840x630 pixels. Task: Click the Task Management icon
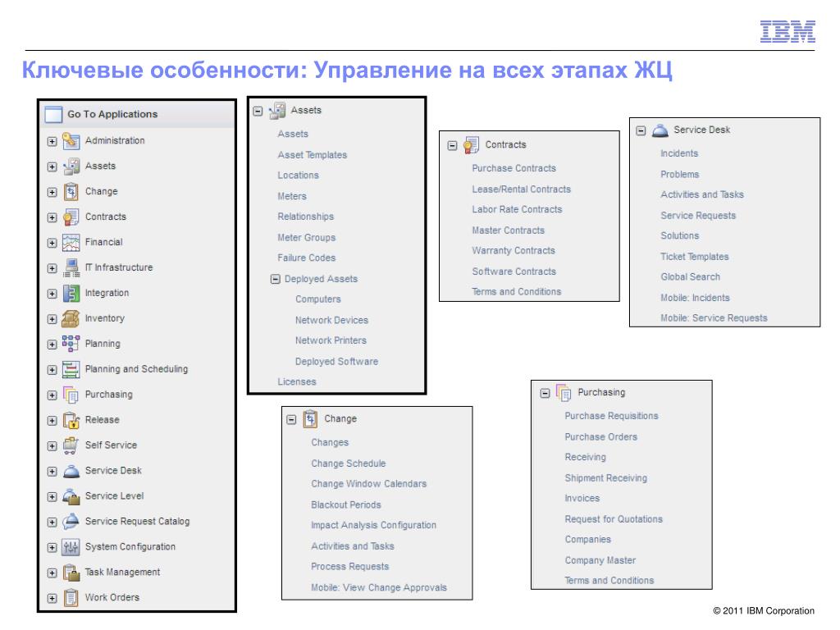coord(71,573)
